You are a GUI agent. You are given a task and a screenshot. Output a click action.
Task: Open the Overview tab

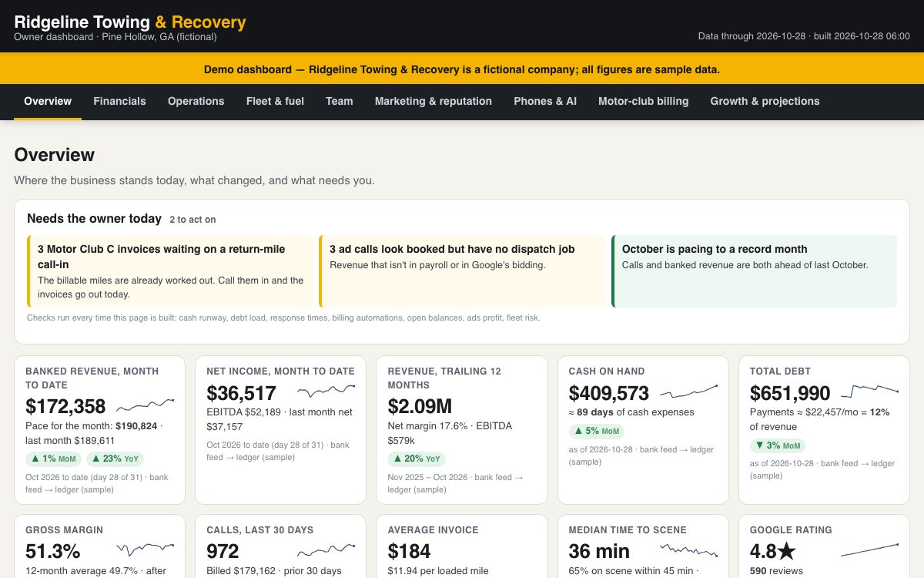click(x=48, y=101)
